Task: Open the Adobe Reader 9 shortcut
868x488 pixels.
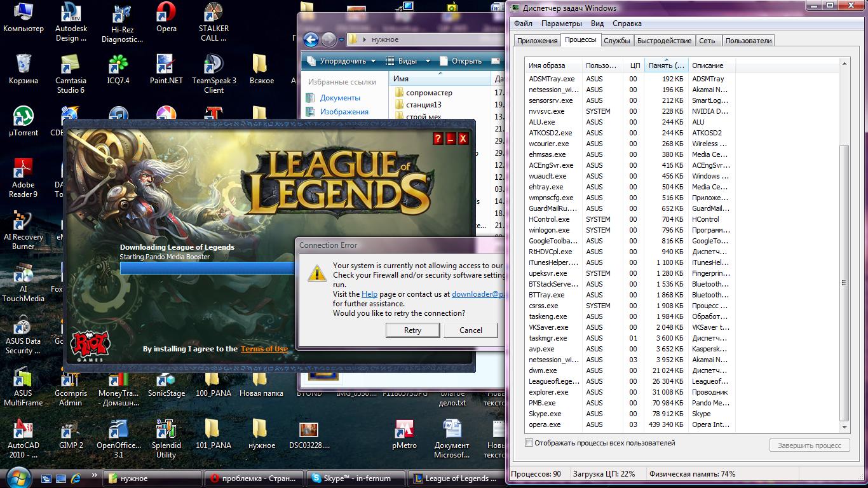Action: pyautogui.click(x=24, y=169)
